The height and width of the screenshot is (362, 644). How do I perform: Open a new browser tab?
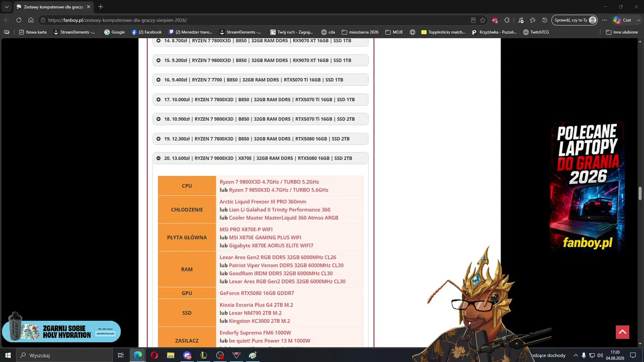click(101, 7)
